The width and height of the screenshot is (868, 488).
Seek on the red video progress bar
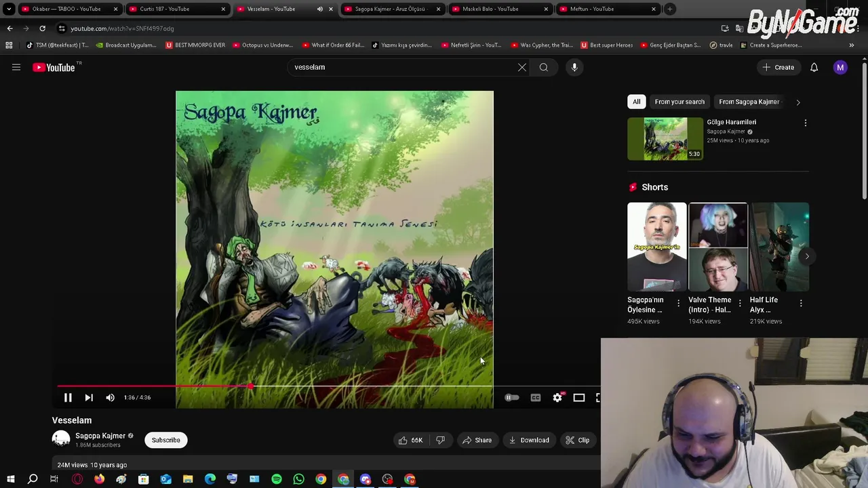(x=155, y=386)
